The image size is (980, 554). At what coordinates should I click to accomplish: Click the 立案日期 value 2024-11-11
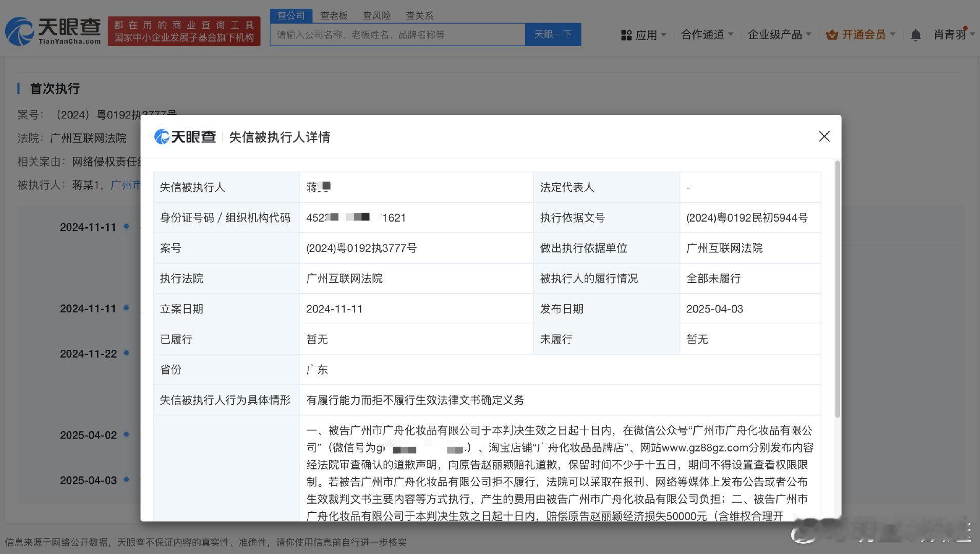click(334, 309)
